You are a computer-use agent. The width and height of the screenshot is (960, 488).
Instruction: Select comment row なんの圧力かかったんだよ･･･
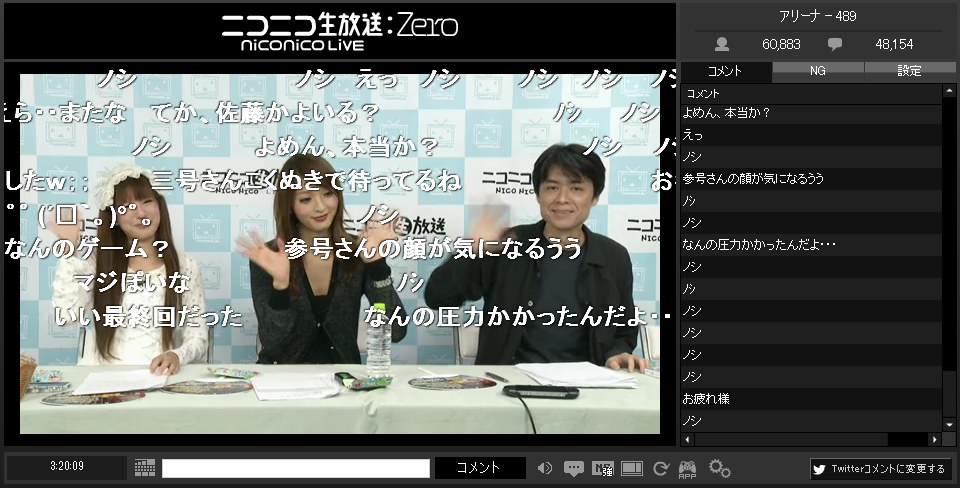click(811, 246)
